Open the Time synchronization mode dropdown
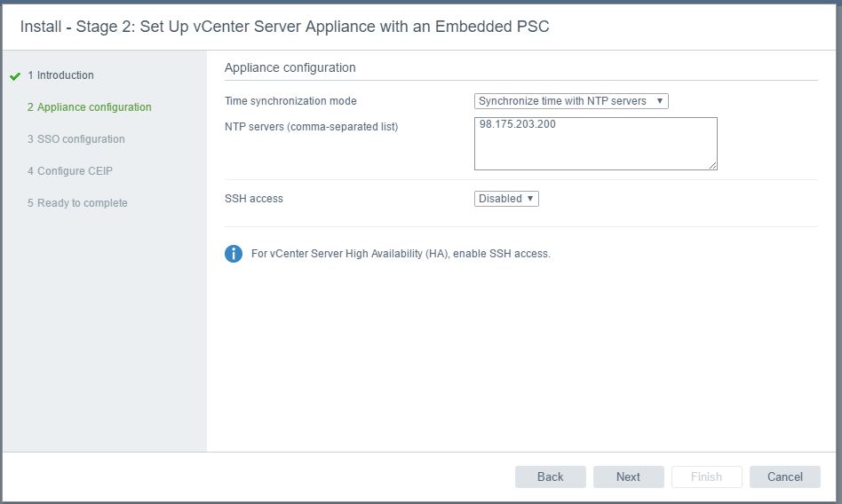Viewport: 842px width, 504px height. point(571,101)
